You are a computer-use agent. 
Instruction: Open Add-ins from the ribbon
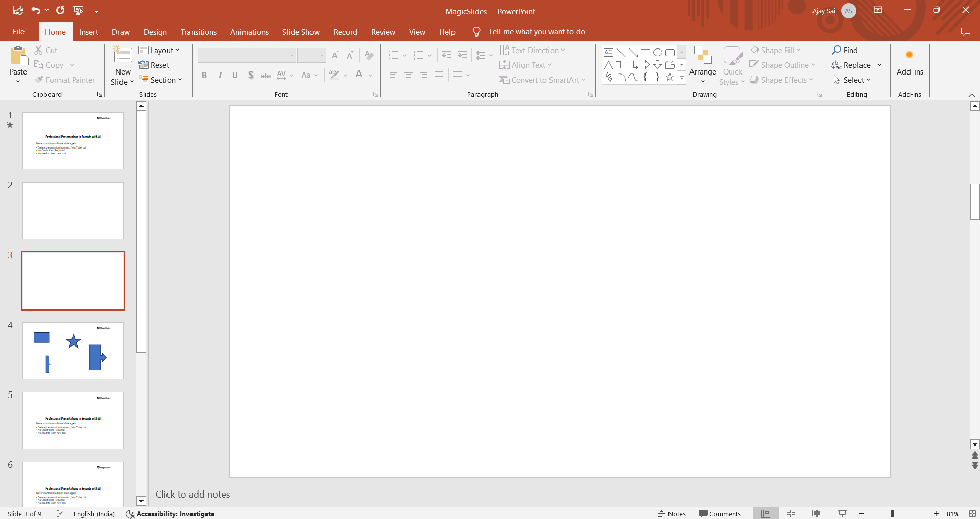tap(910, 64)
